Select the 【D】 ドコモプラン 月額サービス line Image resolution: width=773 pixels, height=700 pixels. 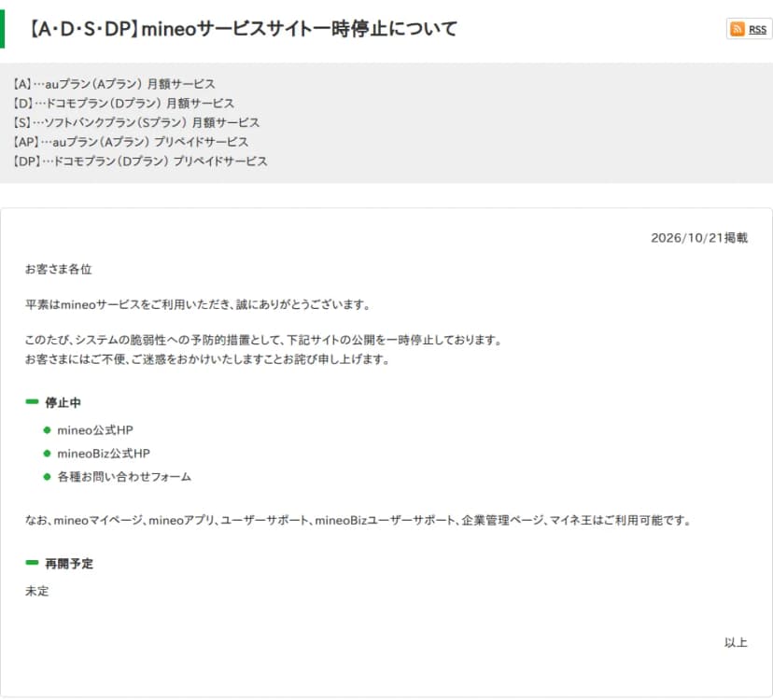(x=123, y=103)
